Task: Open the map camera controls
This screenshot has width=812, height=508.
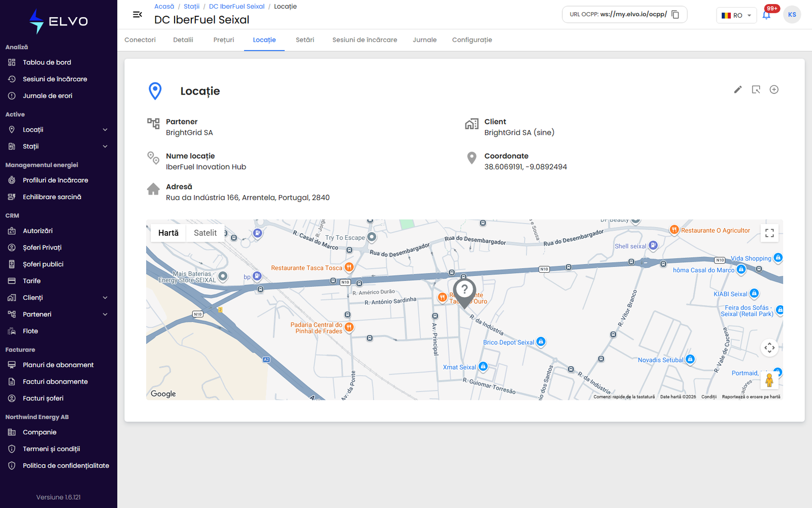Action: click(x=769, y=347)
